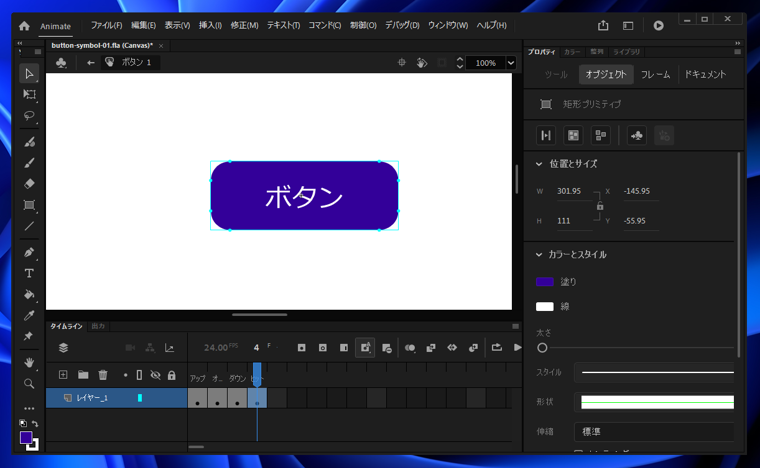Open the スタイル stroke style dropdown
The height and width of the screenshot is (468, 760).
(655, 373)
